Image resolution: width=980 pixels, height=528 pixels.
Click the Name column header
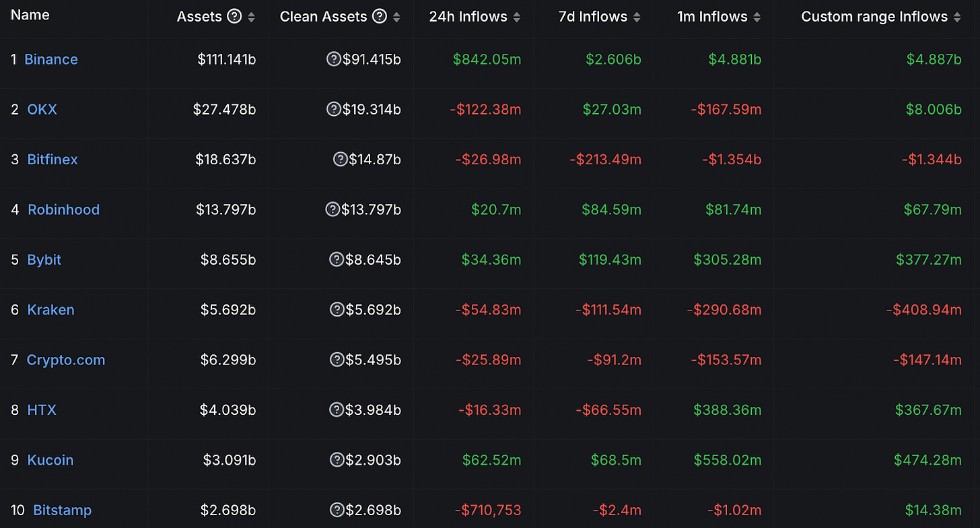30,15
